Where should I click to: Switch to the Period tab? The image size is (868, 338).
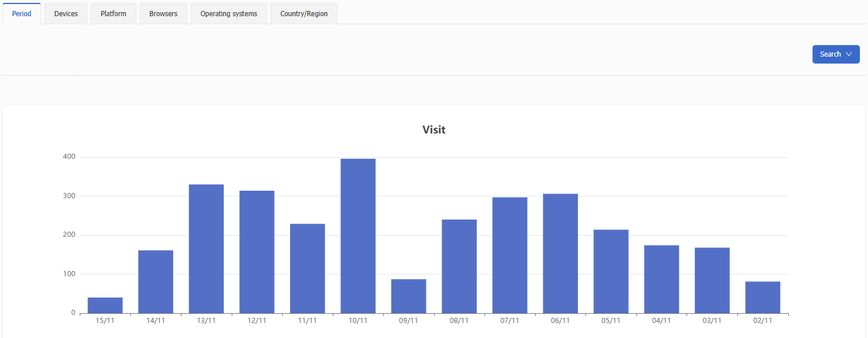click(21, 14)
